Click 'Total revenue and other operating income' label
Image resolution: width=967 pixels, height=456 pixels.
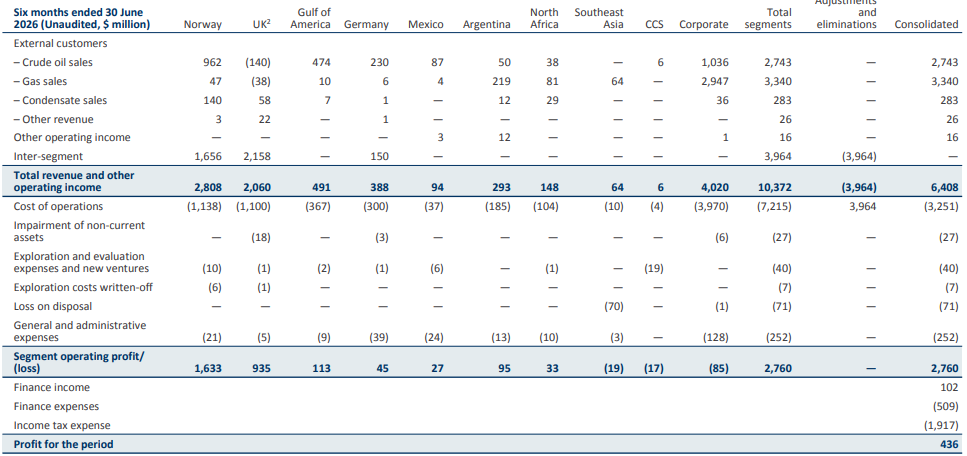tap(74, 181)
